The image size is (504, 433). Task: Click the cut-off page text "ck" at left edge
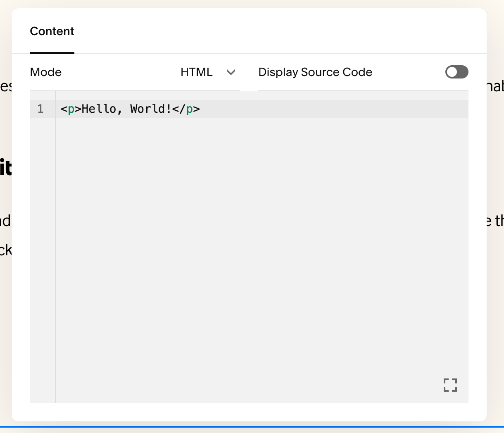5,250
